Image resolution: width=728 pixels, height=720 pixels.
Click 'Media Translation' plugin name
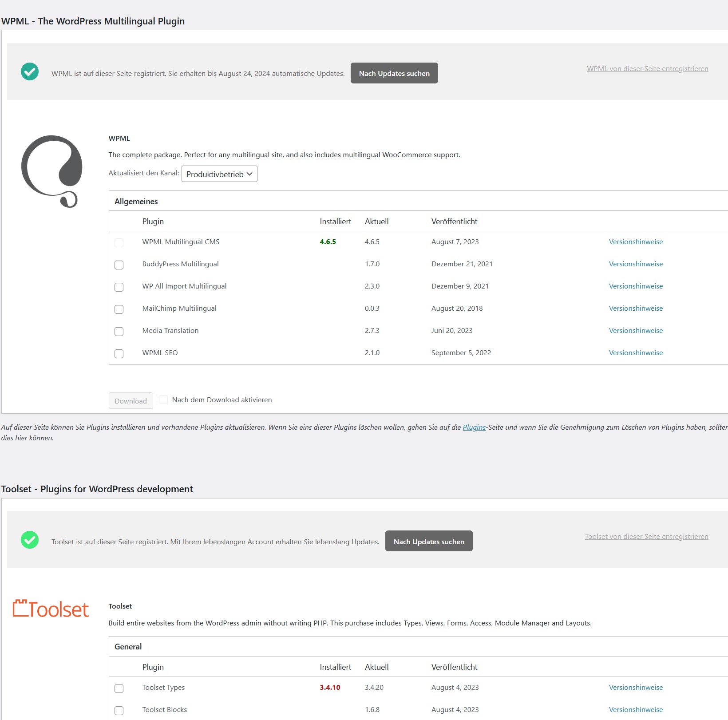click(170, 331)
